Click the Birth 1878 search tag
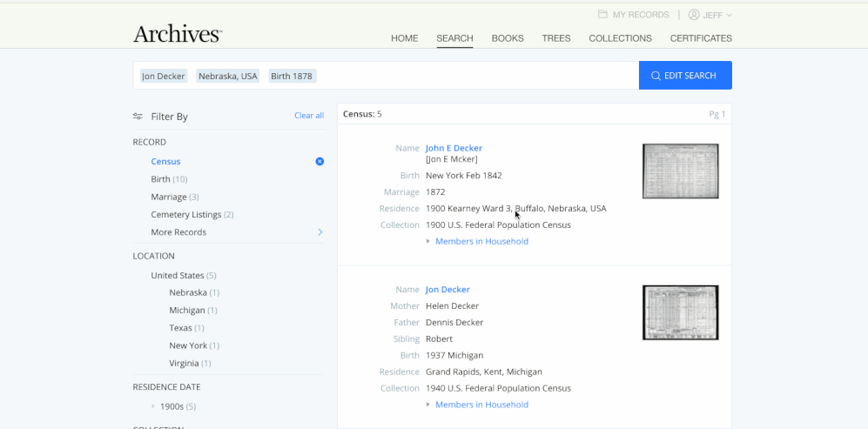 click(292, 76)
